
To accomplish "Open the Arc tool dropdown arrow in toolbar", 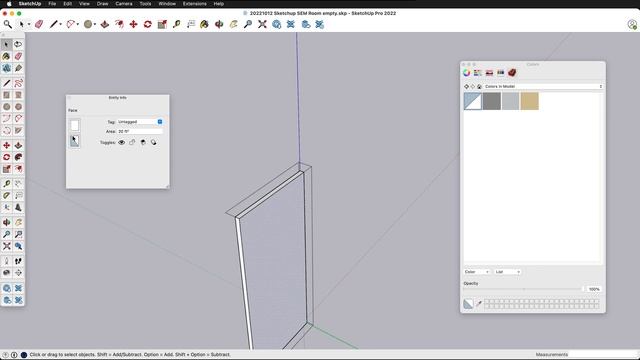I will click(x=78, y=24).
